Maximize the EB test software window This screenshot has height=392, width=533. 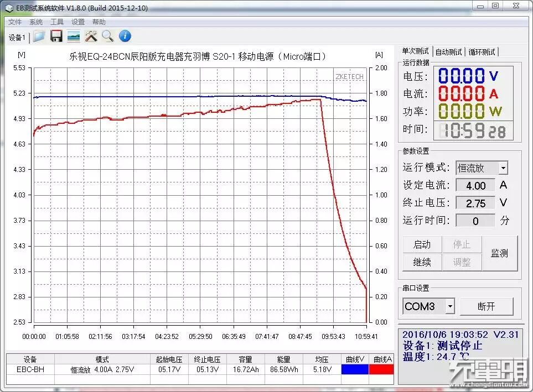click(495, 6)
